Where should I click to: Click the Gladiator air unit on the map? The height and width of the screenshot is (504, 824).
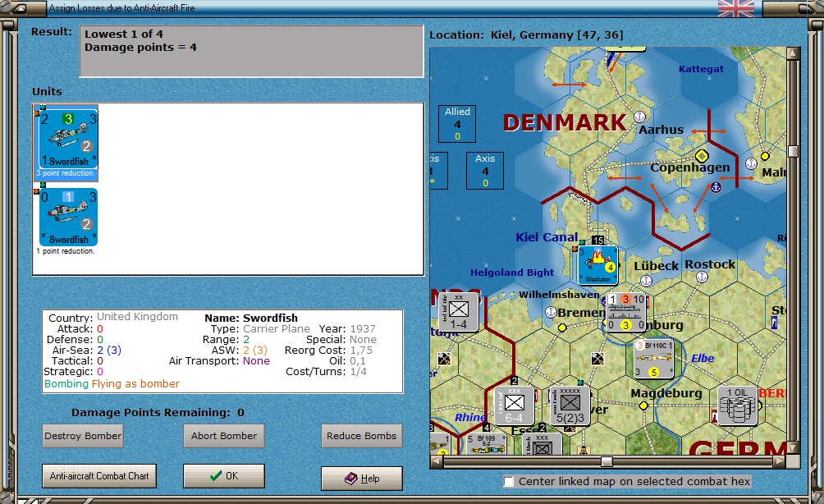click(x=597, y=265)
